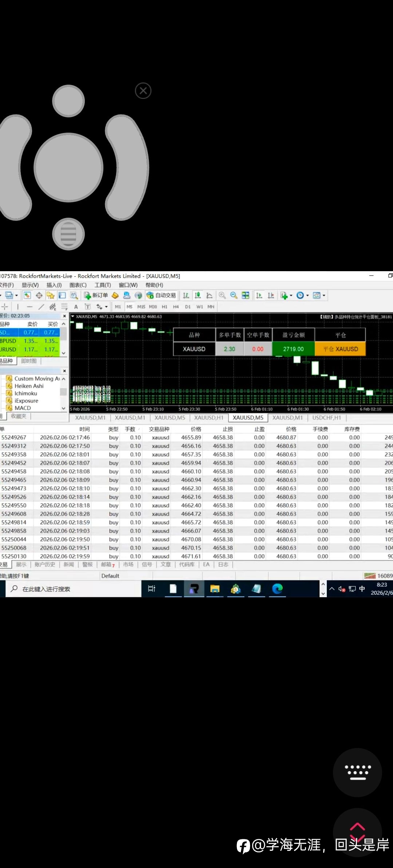
Task: Open the 账户历史 terminal tab
Action: pyautogui.click(x=45, y=564)
